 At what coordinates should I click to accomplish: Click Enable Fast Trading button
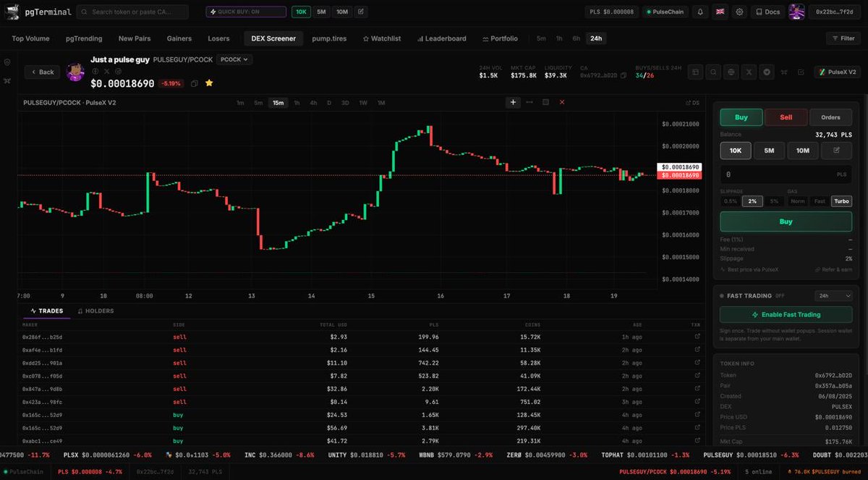(786, 315)
